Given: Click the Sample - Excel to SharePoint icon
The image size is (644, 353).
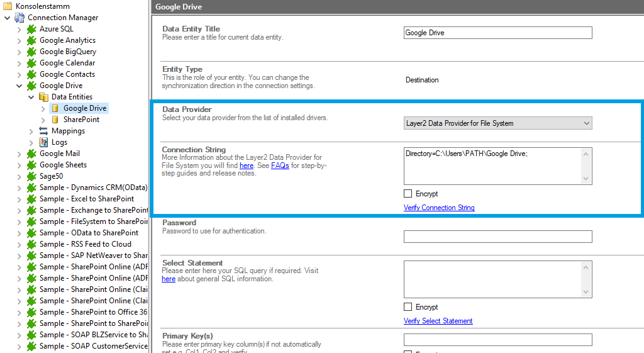Looking at the screenshot, I should point(31,199).
